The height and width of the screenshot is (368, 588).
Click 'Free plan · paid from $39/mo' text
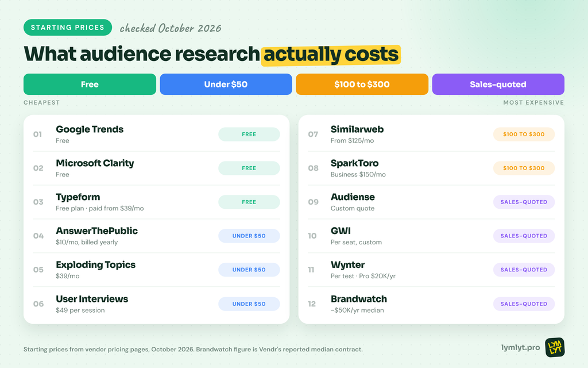[100, 208]
